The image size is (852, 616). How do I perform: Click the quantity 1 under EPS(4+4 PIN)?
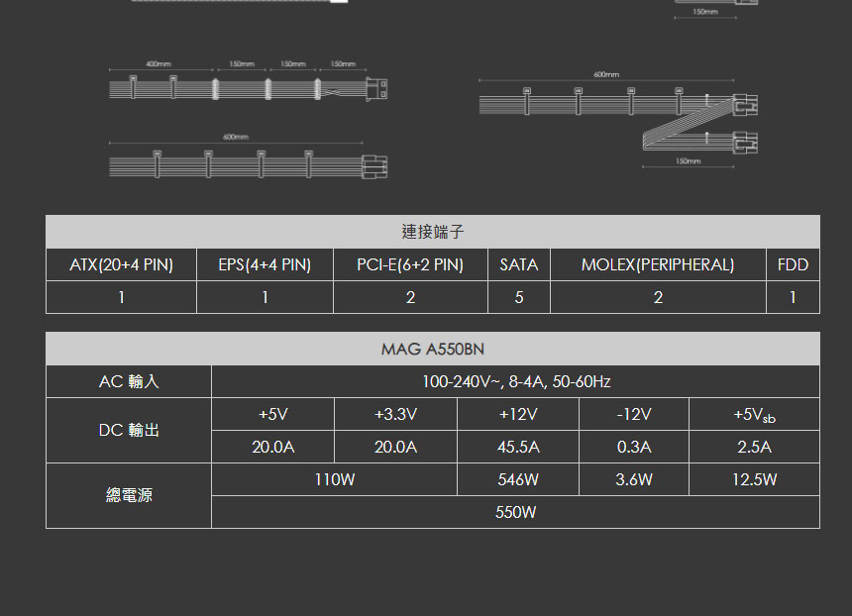coord(265,297)
